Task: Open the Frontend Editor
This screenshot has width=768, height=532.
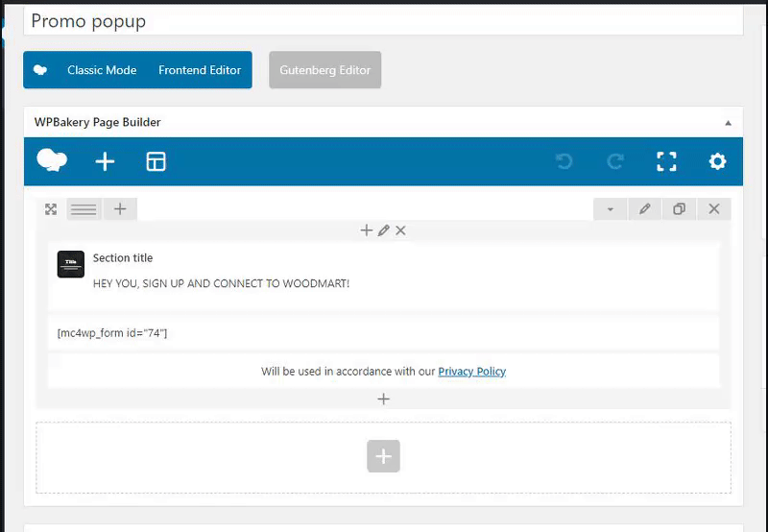Action: coord(200,70)
